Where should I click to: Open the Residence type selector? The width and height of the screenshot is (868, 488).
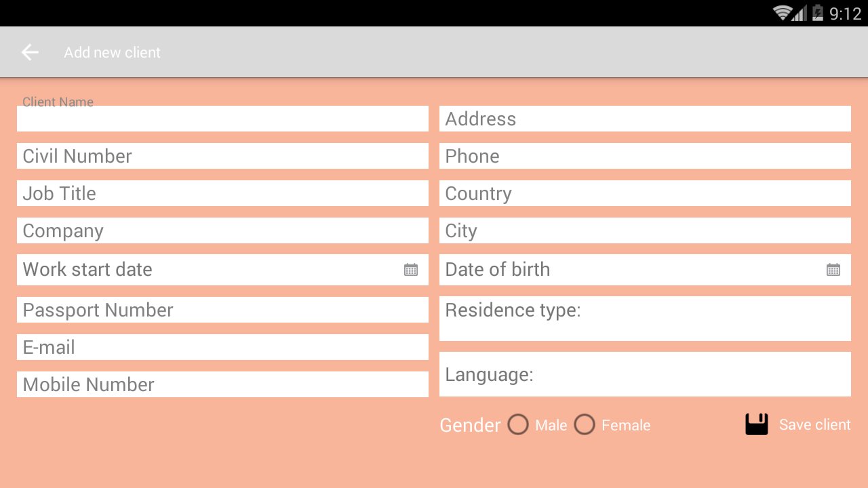[x=645, y=319]
